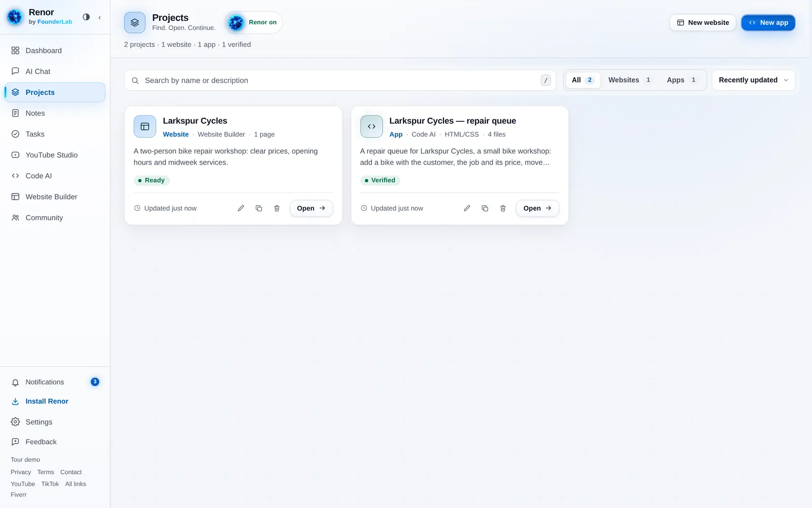Toggle the Renor on assistant pill

(x=253, y=22)
